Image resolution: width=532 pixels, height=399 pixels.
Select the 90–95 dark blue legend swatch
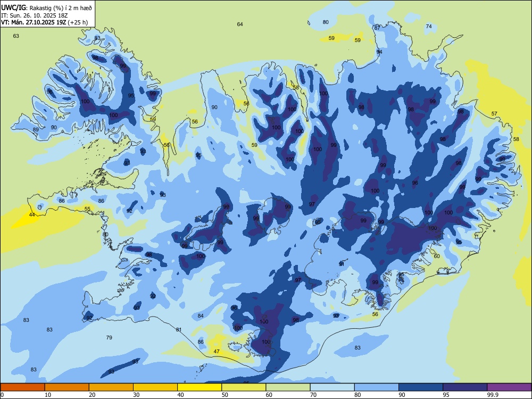coord(421,387)
